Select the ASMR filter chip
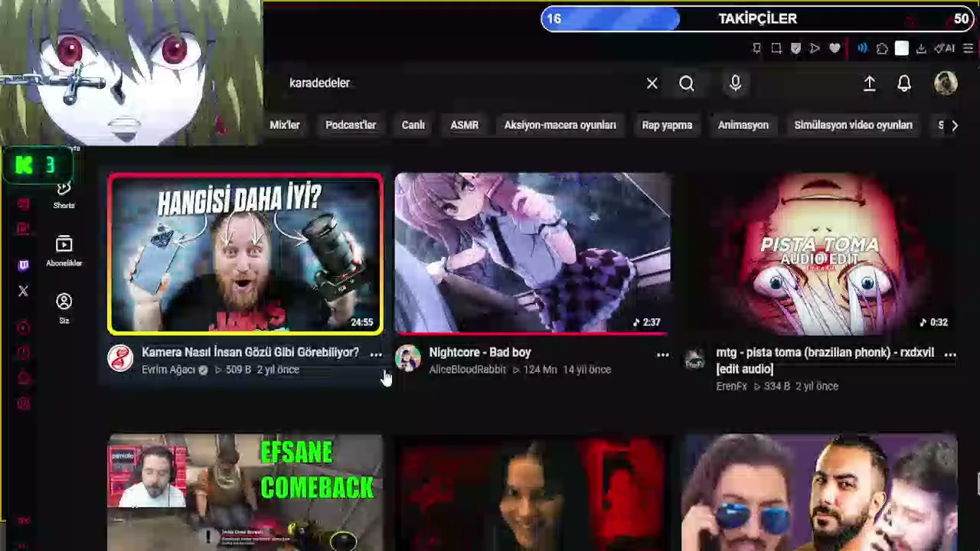The image size is (980, 551). tap(465, 126)
